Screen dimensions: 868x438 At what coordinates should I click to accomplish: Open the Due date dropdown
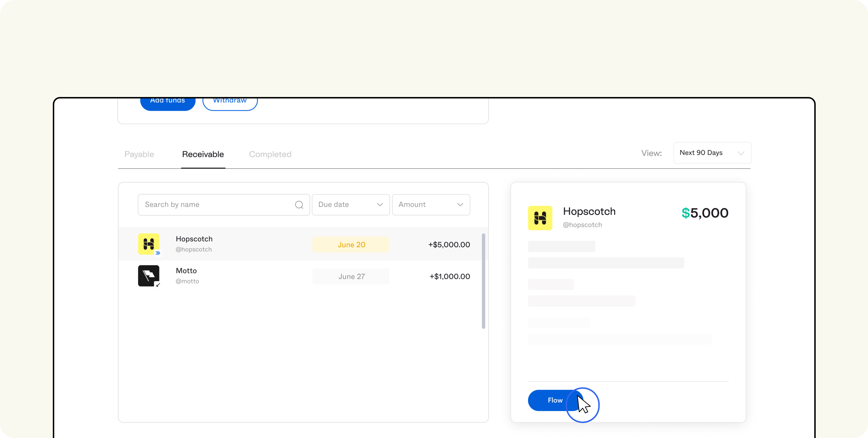tap(350, 205)
